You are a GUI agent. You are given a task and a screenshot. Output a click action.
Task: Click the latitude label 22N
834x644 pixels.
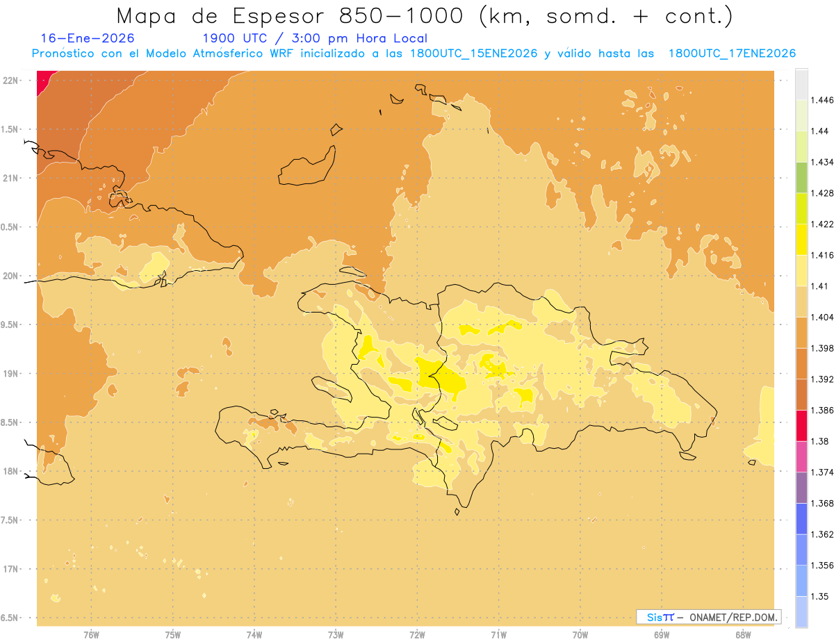pyautogui.click(x=10, y=81)
